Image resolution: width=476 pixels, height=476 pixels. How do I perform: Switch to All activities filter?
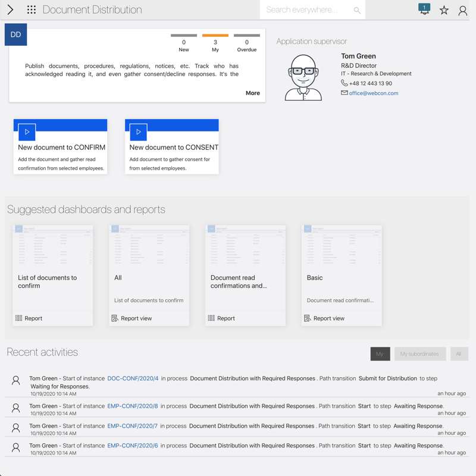pyautogui.click(x=459, y=354)
